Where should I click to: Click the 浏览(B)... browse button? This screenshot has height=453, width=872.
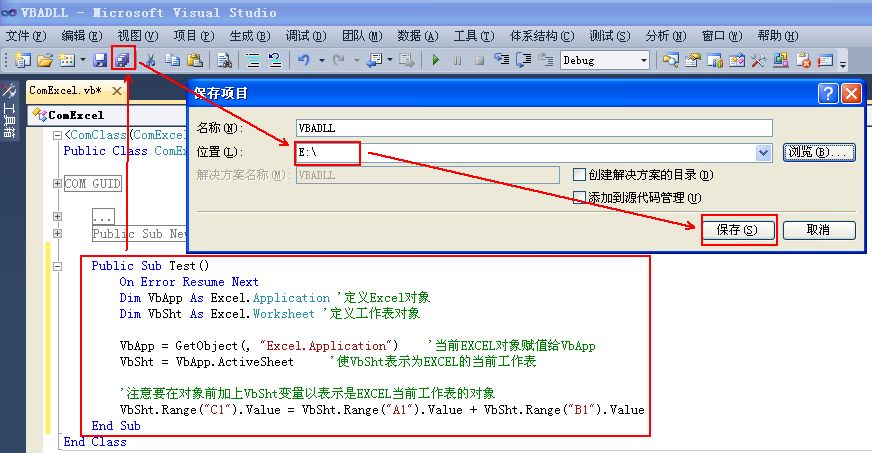click(x=819, y=152)
